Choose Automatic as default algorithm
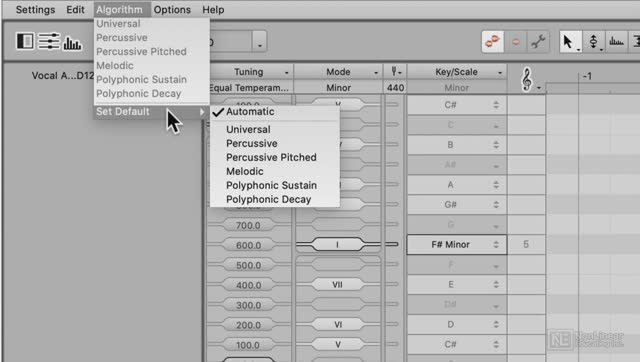 pyautogui.click(x=275, y=111)
